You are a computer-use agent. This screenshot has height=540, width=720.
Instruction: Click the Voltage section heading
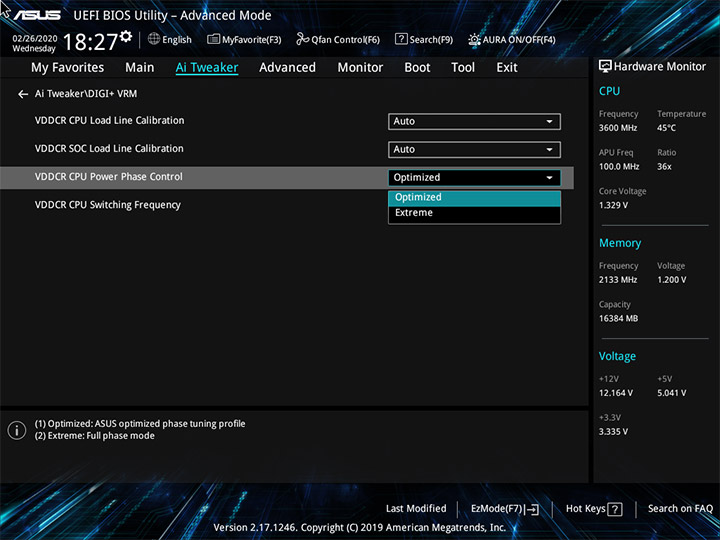(617, 356)
